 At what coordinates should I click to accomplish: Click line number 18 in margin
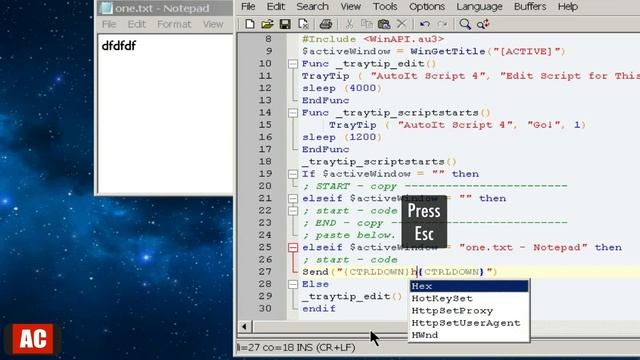tap(265, 162)
